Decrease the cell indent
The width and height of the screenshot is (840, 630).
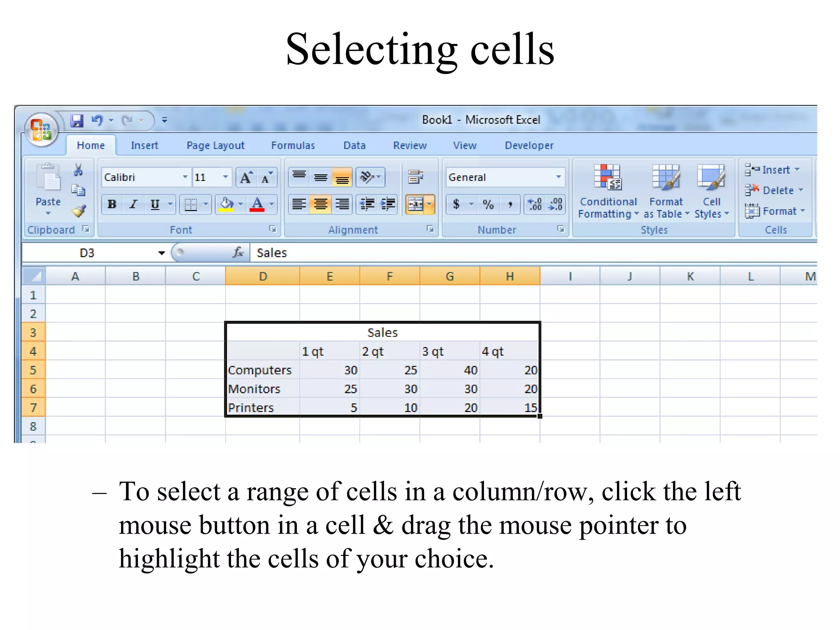pyautogui.click(x=367, y=204)
